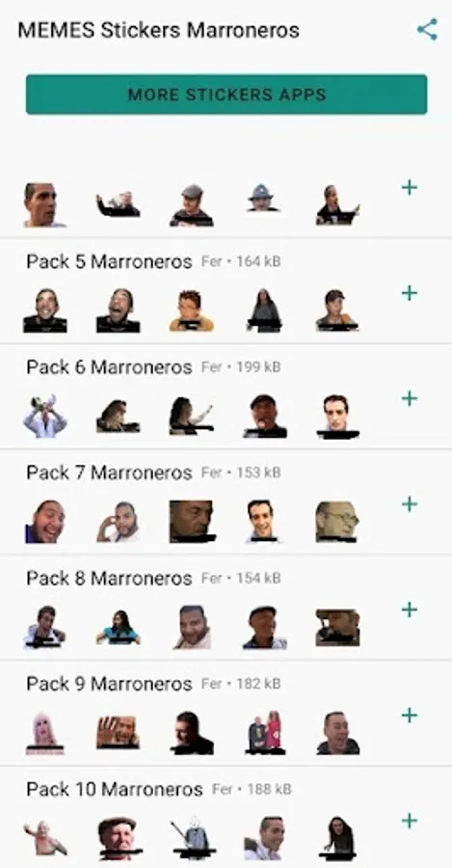Tap the two people sticker in Pack 9
Viewport: 452px width, 868px height.
[x=264, y=733]
